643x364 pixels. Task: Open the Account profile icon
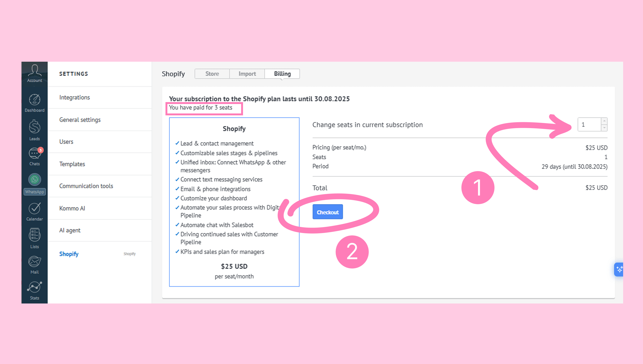(x=35, y=73)
